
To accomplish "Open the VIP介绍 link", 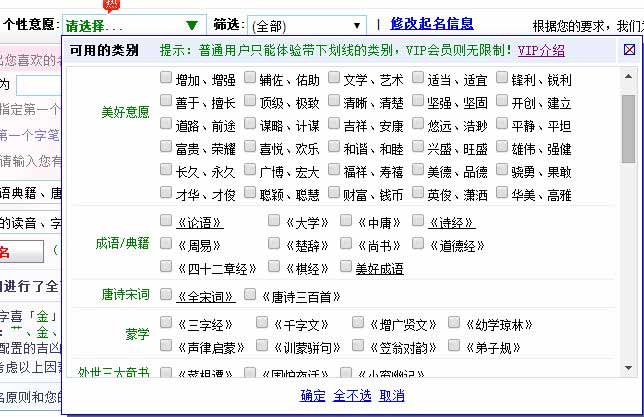I will [x=541, y=49].
